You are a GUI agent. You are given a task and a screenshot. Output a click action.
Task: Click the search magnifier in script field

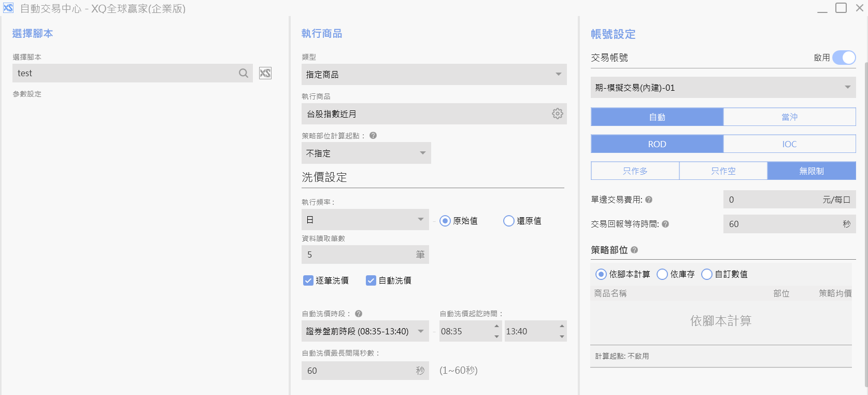243,73
